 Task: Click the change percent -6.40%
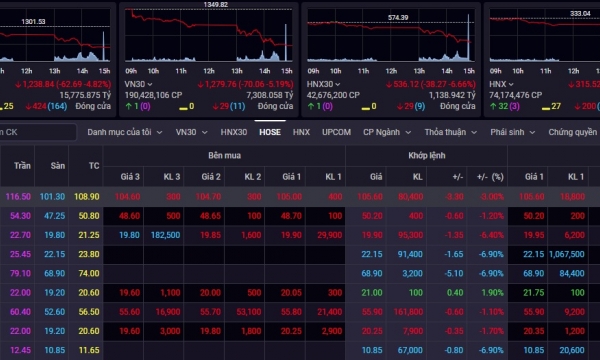[x=491, y=235]
